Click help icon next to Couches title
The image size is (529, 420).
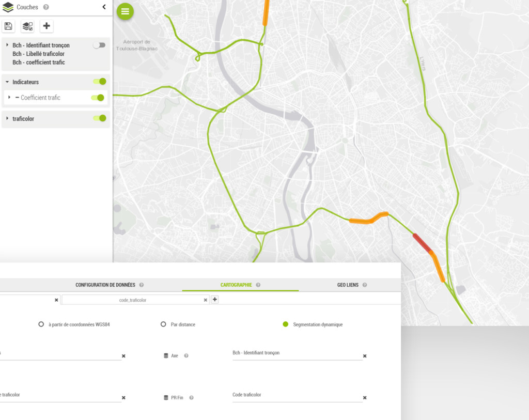coord(46,7)
